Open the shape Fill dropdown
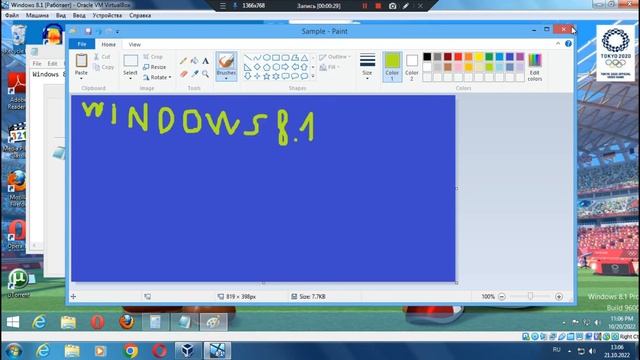640x360 pixels. click(x=330, y=67)
